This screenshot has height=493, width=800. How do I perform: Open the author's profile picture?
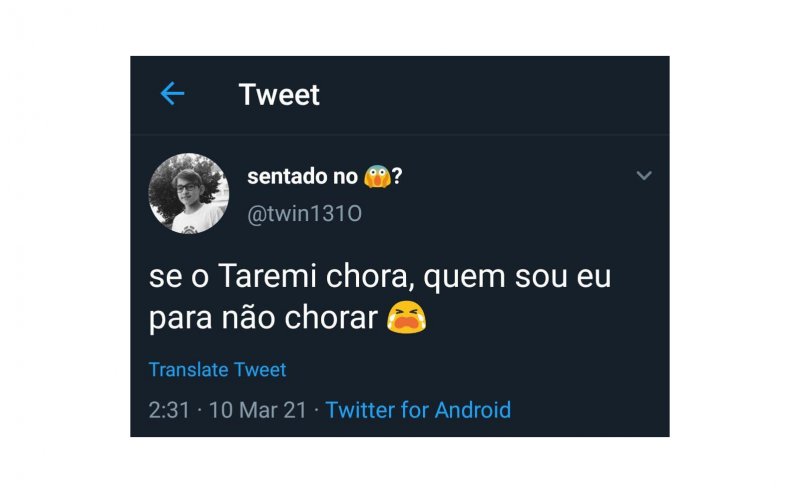point(189,193)
